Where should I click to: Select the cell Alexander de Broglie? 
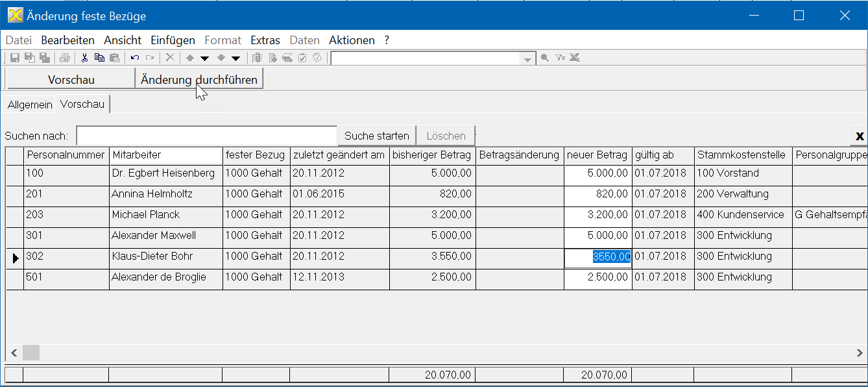(166, 278)
